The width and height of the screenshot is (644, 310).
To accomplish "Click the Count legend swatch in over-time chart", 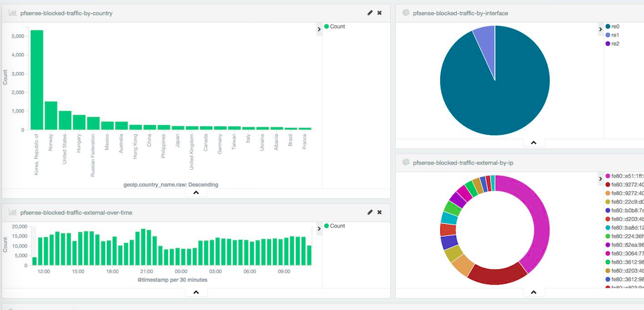I will 326,225.
